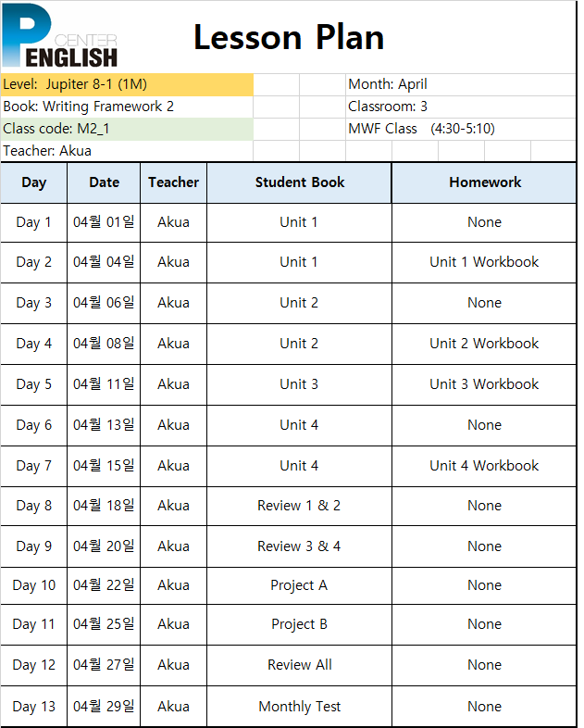Select the Teacher: Akua info cell
The height and width of the screenshot is (728, 584).
point(127,151)
